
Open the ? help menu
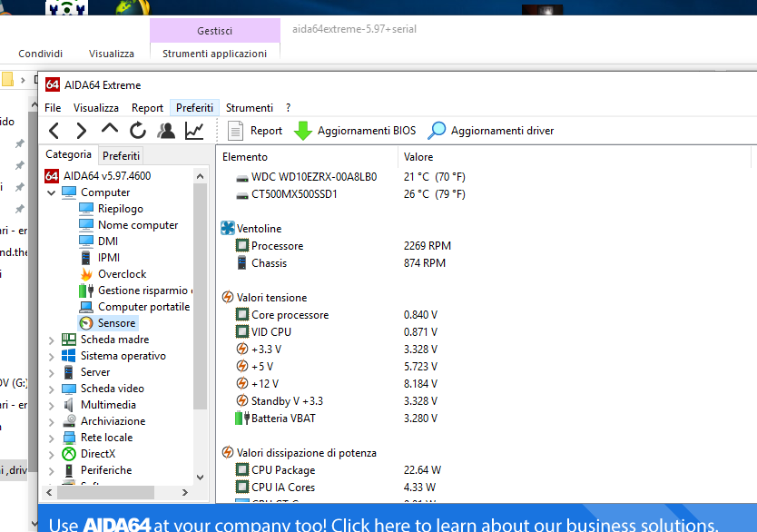coord(289,108)
